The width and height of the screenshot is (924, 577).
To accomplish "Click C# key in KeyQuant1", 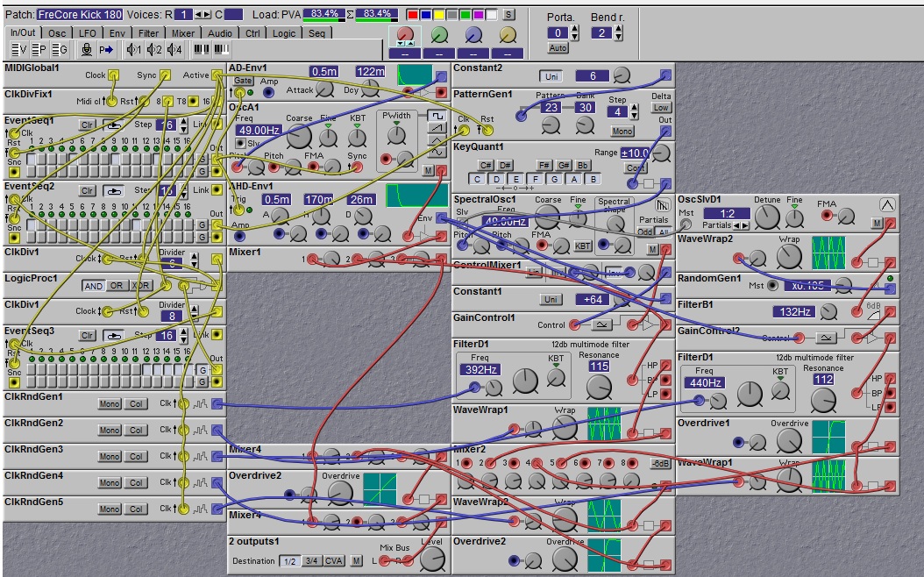I will (487, 165).
